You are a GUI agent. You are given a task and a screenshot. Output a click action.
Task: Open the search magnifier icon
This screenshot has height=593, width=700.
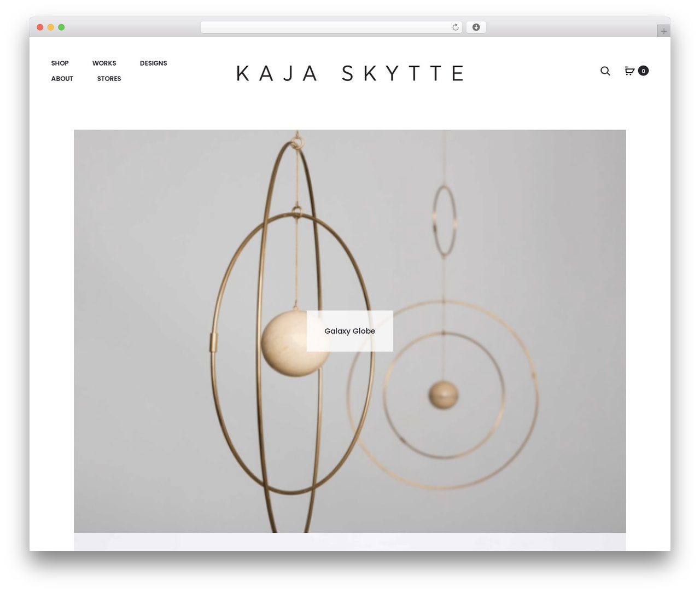pos(605,71)
